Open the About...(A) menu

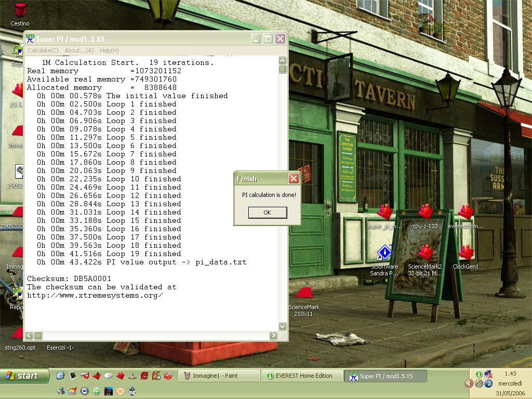[79, 50]
